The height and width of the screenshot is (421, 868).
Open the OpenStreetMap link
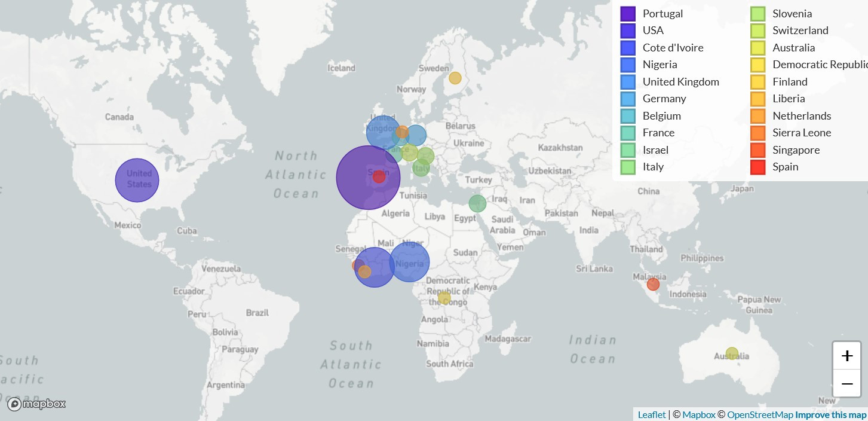[760, 414]
